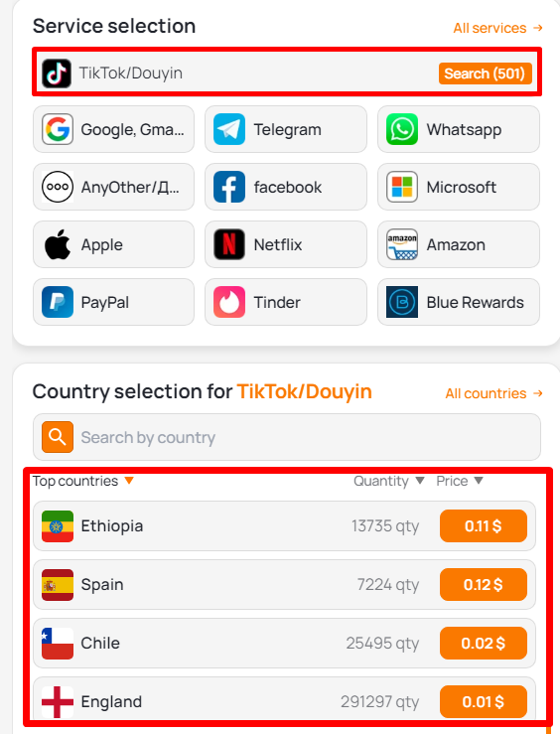Image resolution: width=560 pixels, height=734 pixels.
Task: Select the Blue Rewards icon
Action: (402, 302)
